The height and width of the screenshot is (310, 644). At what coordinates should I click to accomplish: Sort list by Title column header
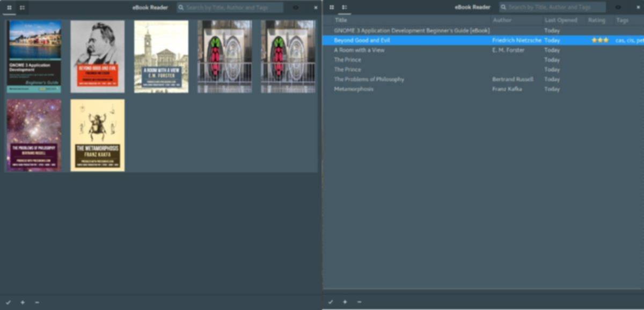point(341,20)
